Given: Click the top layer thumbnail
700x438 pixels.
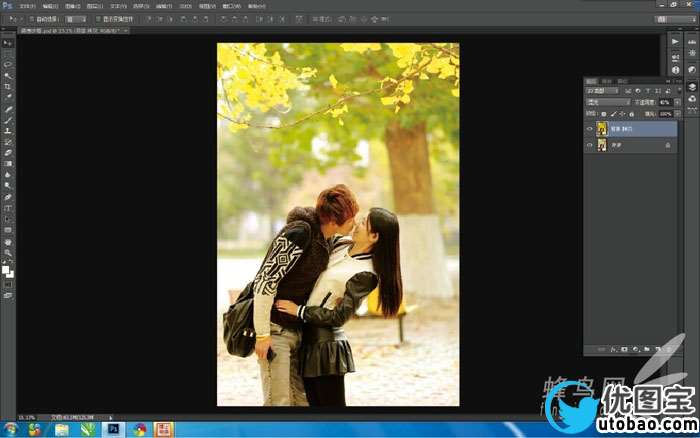Looking at the screenshot, I should pos(602,128).
